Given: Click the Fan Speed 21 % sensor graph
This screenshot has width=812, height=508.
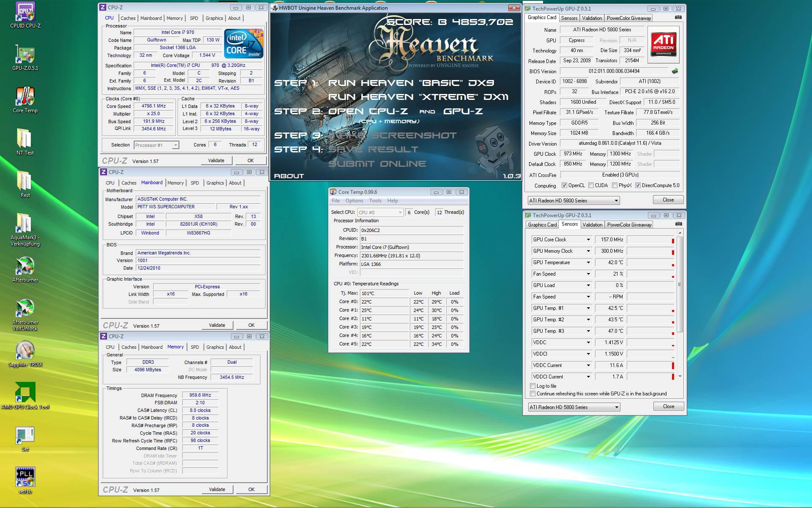Looking at the screenshot, I should [650, 274].
